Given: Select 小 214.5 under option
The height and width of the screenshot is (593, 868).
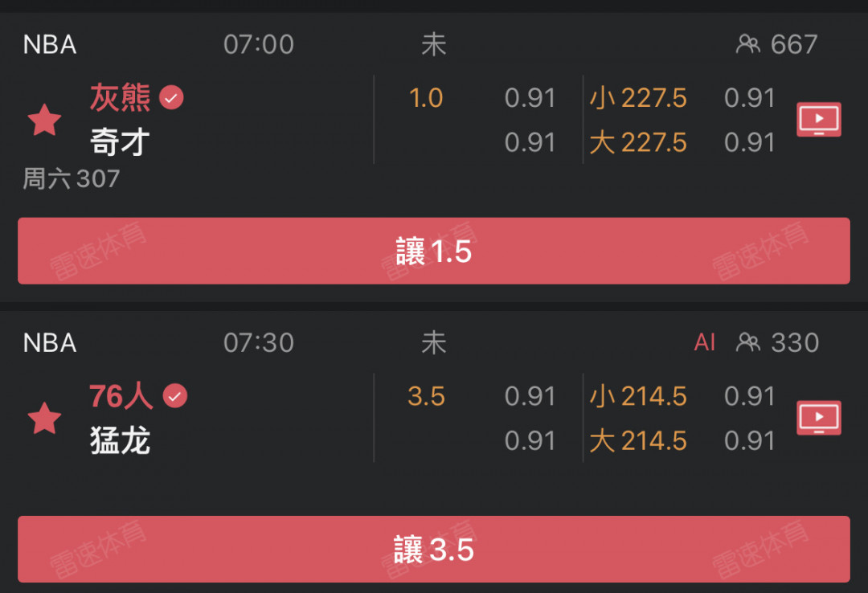Looking at the screenshot, I should coord(637,396).
